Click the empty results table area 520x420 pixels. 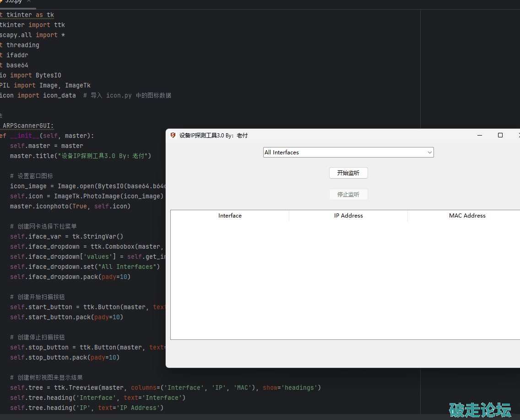coord(343,279)
